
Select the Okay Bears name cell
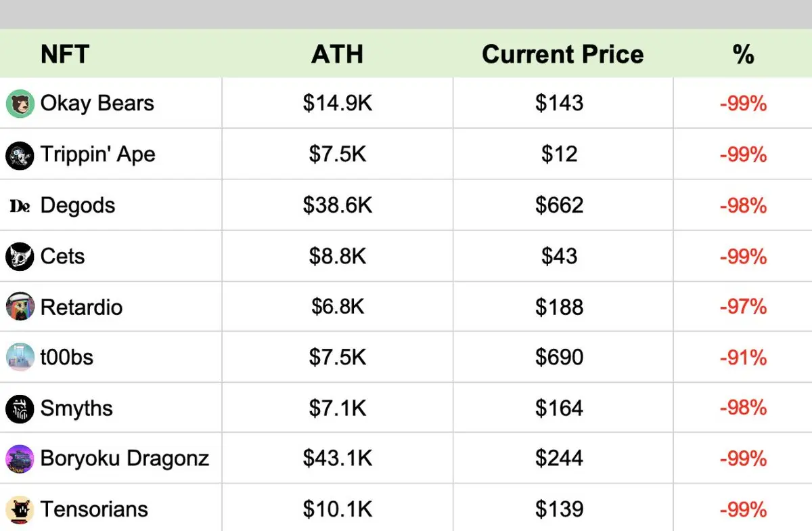97,104
